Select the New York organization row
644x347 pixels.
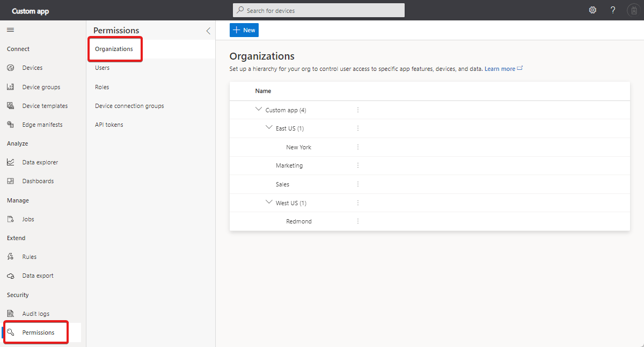pos(429,147)
